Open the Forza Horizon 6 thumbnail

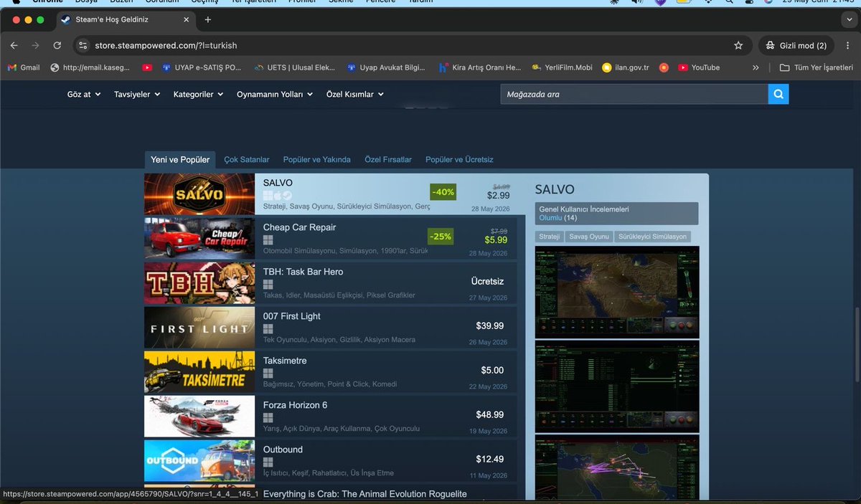[x=199, y=416]
